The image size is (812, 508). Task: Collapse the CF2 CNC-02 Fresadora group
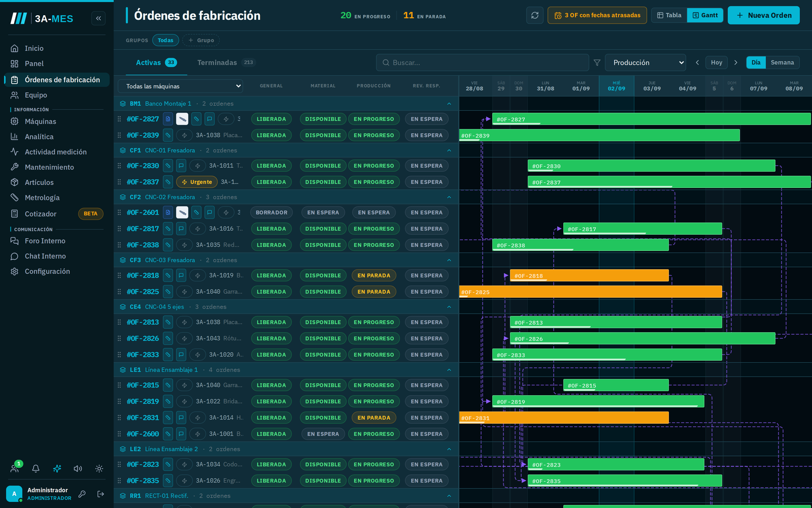click(x=449, y=197)
